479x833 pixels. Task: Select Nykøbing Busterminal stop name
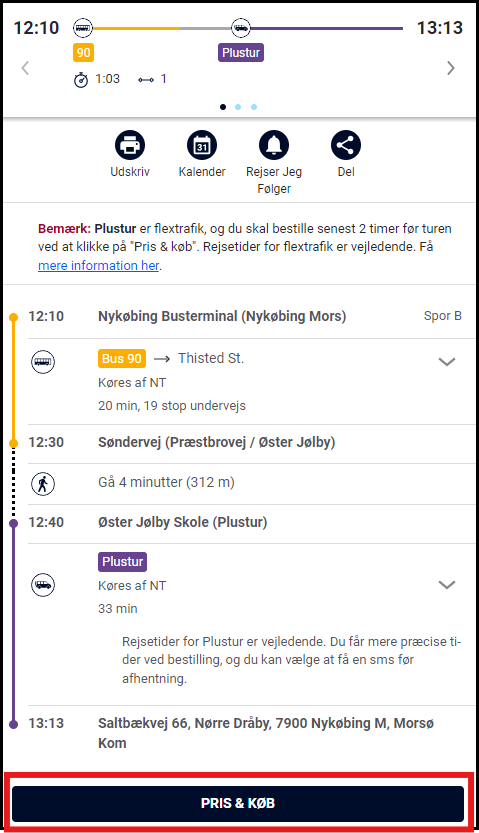(x=222, y=316)
